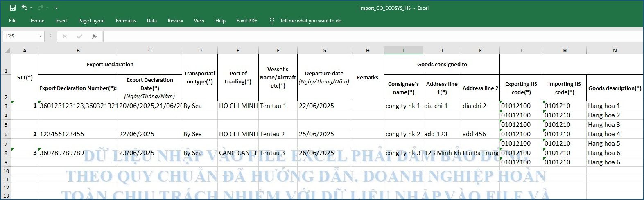
Task: Click cell containing '123456123456'
Action: [x=78, y=134]
